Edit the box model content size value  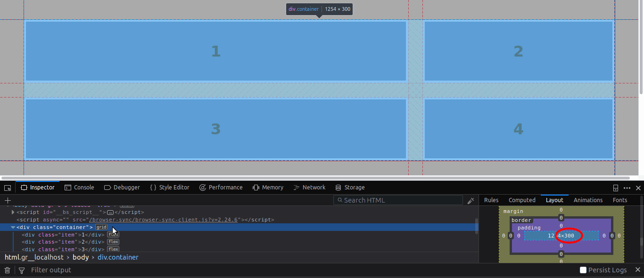click(x=561, y=236)
